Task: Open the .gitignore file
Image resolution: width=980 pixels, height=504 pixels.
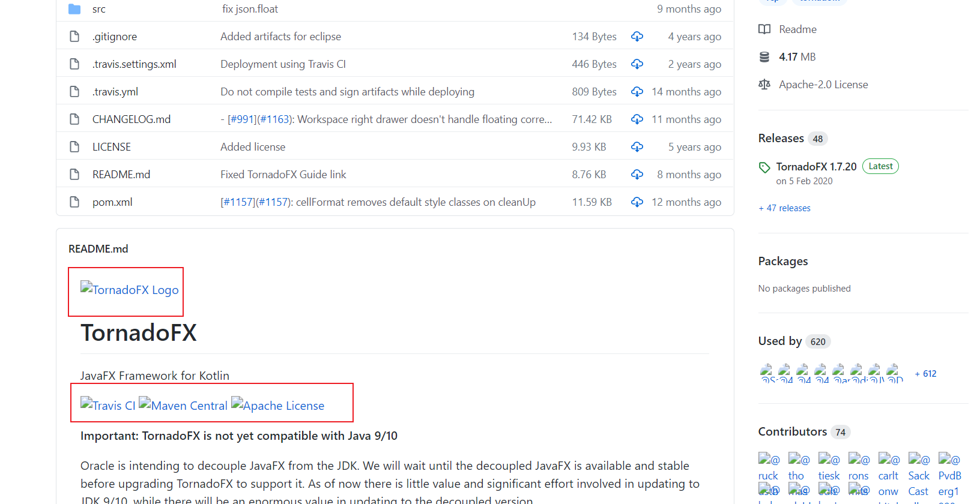Action: pyautogui.click(x=115, y=37)
